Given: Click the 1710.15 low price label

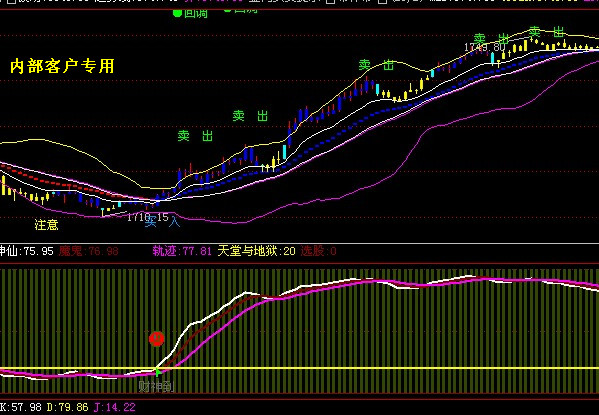Looking at the screenshot, I should pos(148,217).
